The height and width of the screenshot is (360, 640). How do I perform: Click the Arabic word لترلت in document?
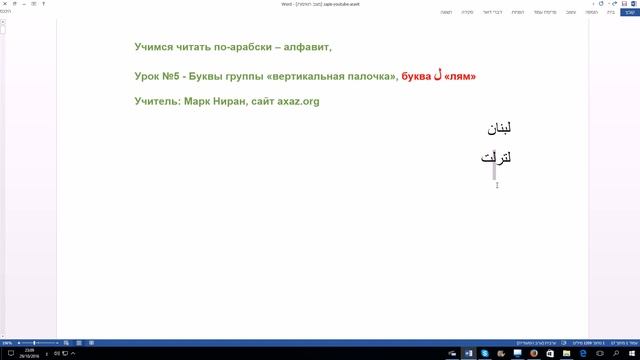tap(496, 158)
